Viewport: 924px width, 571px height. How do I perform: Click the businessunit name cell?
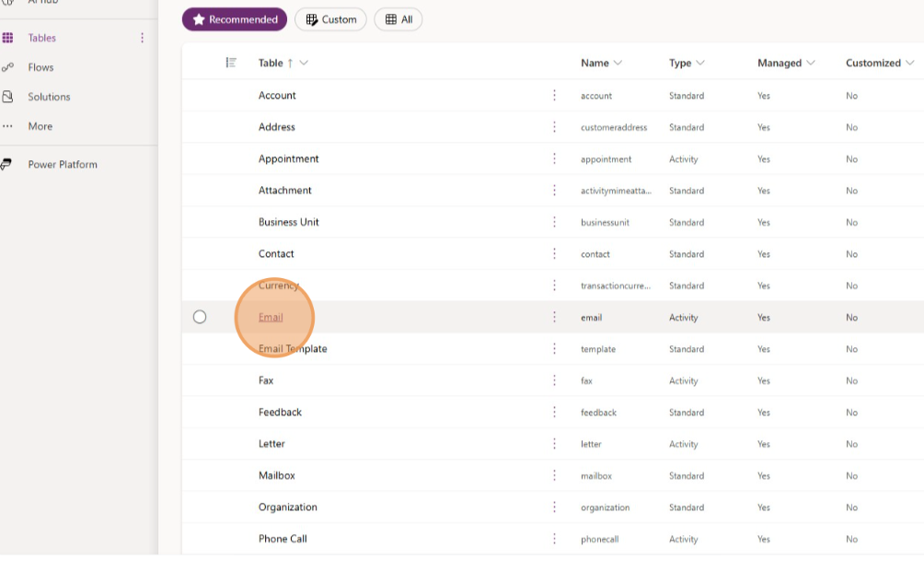click(605, 223)
